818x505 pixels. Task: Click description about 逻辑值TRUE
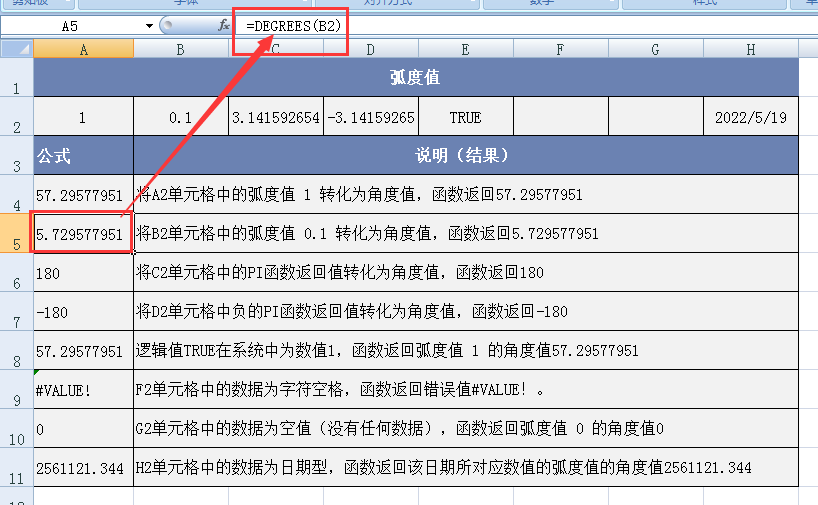[x=466, y=350]
